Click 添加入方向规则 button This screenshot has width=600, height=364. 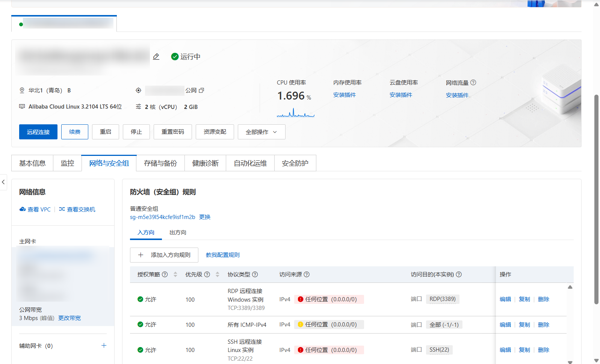pyautogui.click(x=164, y=255)
